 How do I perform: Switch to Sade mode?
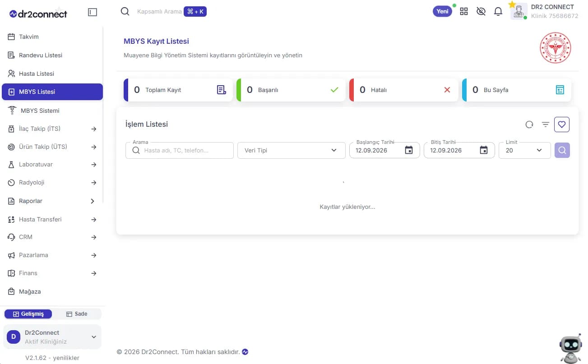[x=77, y=314]
